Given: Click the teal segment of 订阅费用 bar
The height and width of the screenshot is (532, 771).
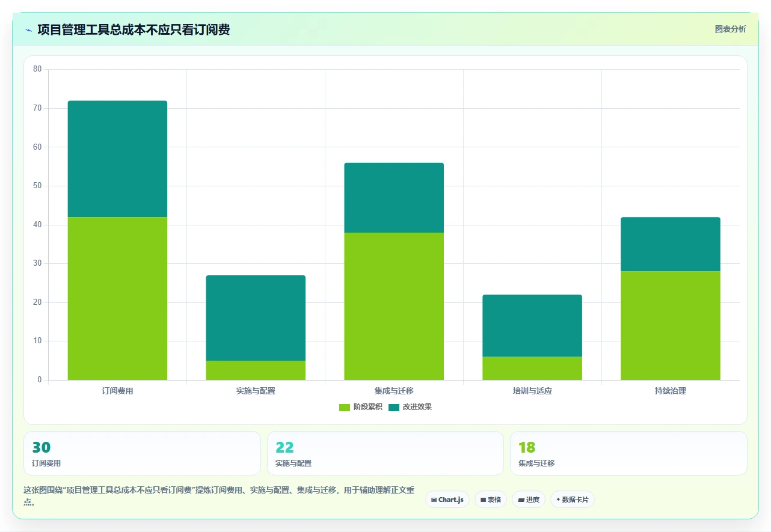Looking at the screenshot, I should [x=117, y=159].
